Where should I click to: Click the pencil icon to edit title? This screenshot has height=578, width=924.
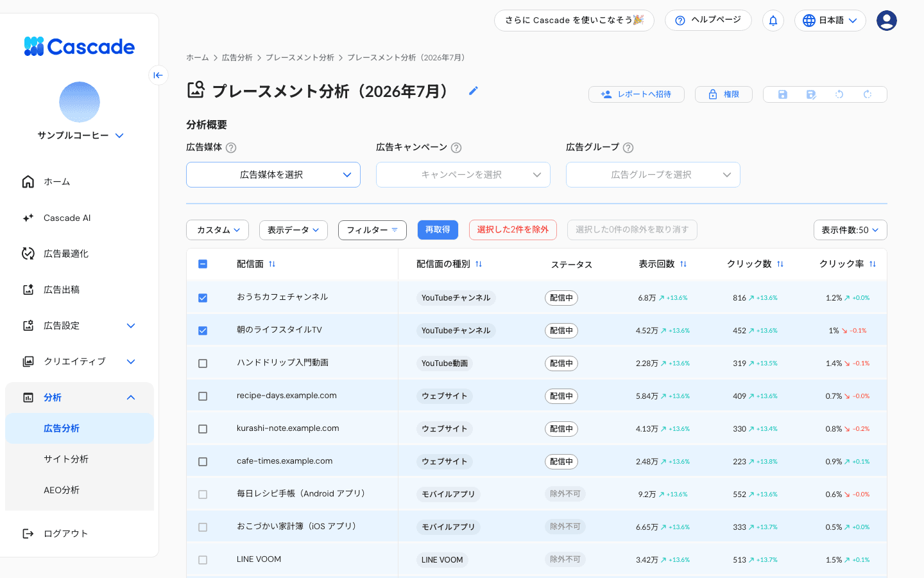(x=474, y=91)
